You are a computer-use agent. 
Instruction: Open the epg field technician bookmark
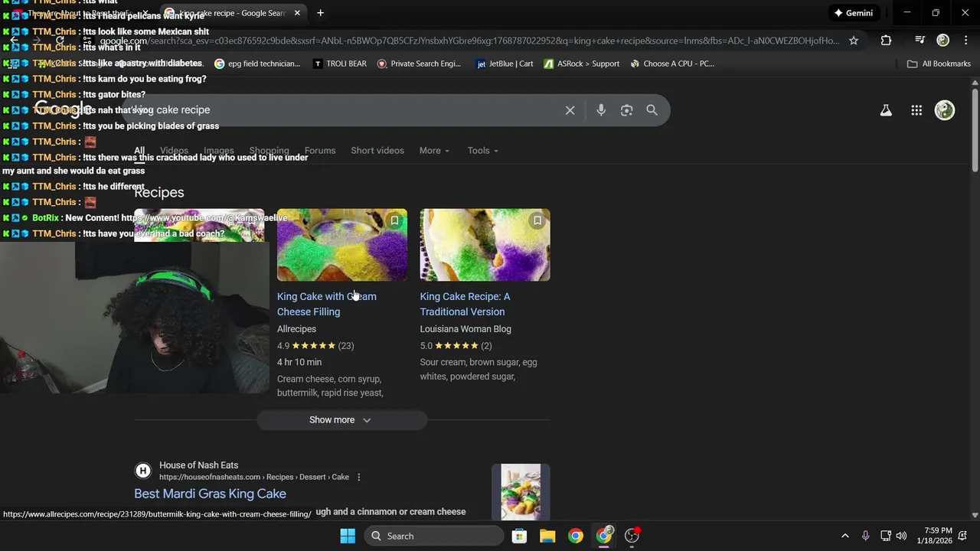point(257,64)
